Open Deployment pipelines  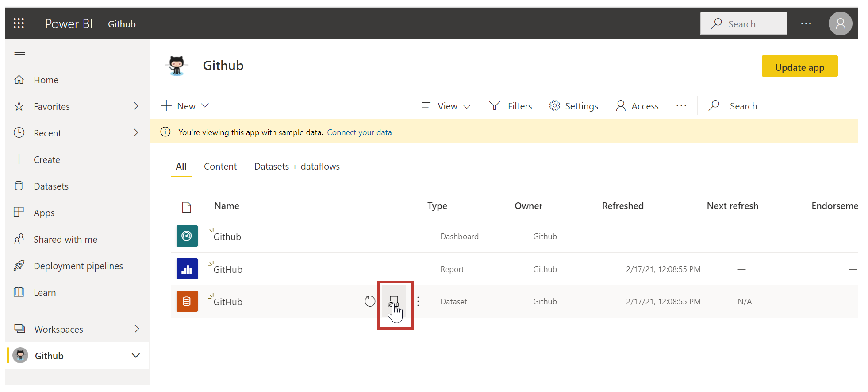(x=78, y=266)
